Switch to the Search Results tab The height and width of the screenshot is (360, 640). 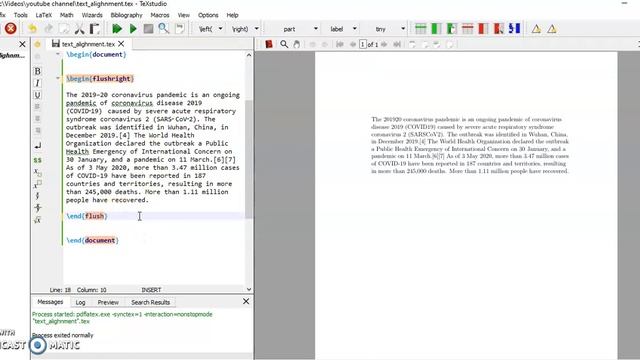pyautogui.click(x=151, y=302)
